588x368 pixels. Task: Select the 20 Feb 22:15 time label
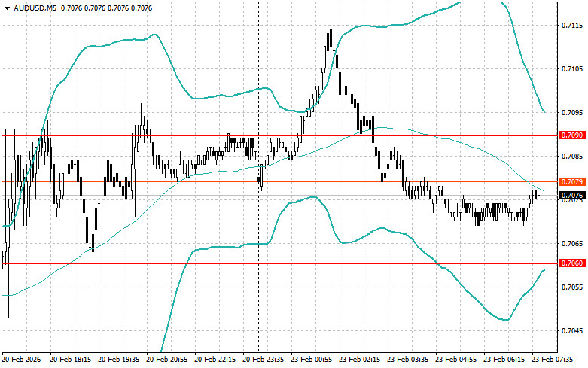(x=215, y=360)
